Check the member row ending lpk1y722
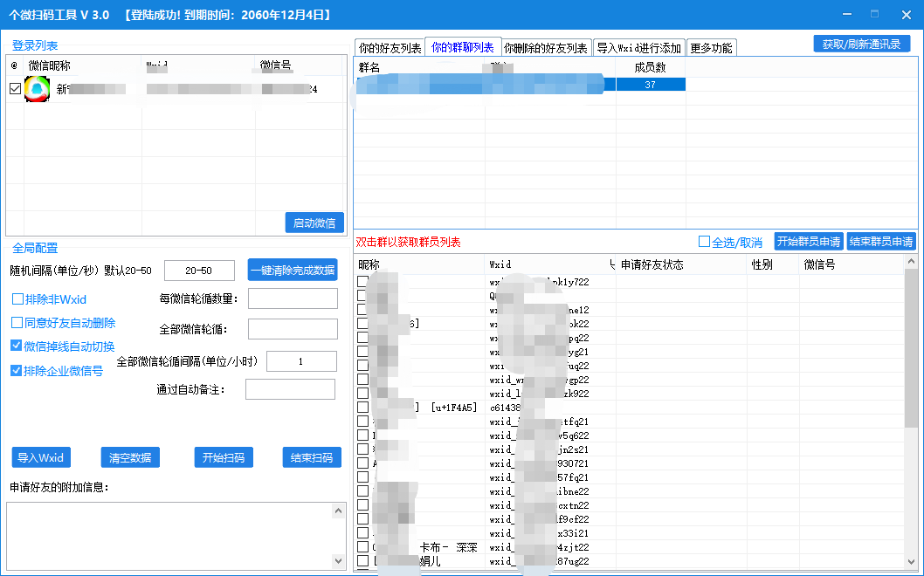Viewport: 924px width, 576px height. click(x=363, y=282)
